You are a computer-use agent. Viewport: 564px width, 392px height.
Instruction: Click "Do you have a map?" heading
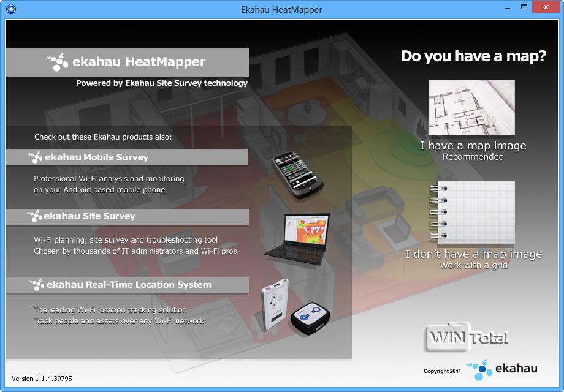point(473,56)
